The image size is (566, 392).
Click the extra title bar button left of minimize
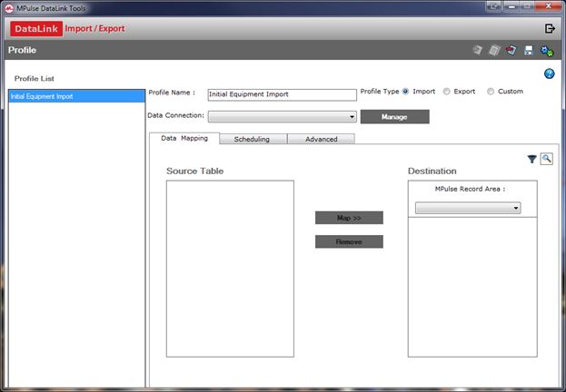tap(493, 5)
